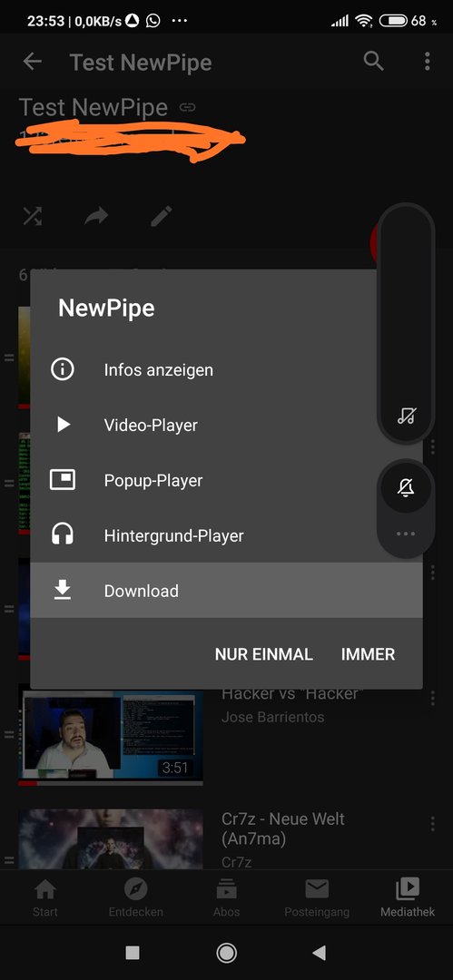453x980 pixels.
Task: Tap WhatsApp notification icon in status bar
Action: (x=153, y=21)
